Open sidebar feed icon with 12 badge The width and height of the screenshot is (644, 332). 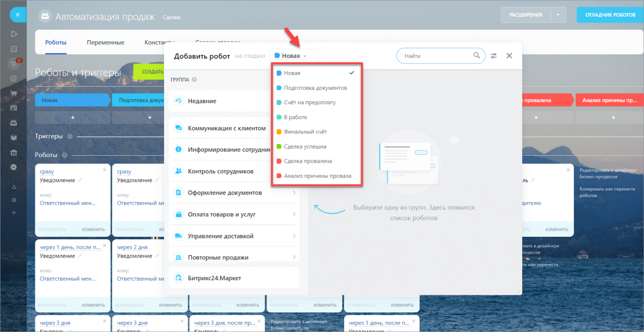[x=14, y=64]
